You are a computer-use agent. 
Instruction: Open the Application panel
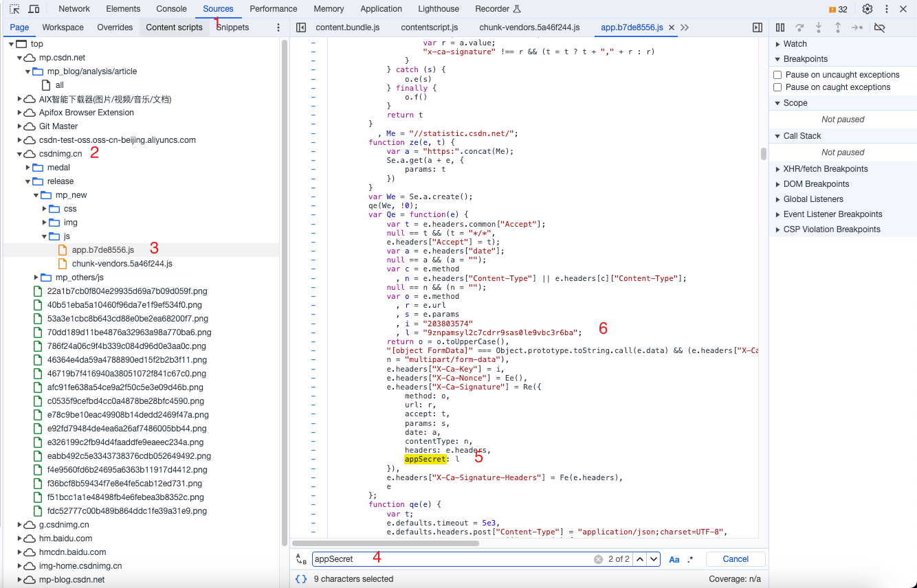[382, 9]
